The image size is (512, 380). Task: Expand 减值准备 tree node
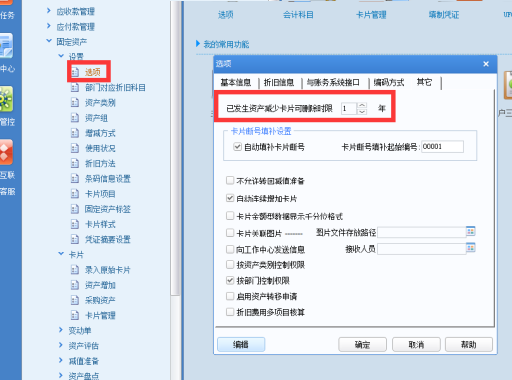pos(61,360)
